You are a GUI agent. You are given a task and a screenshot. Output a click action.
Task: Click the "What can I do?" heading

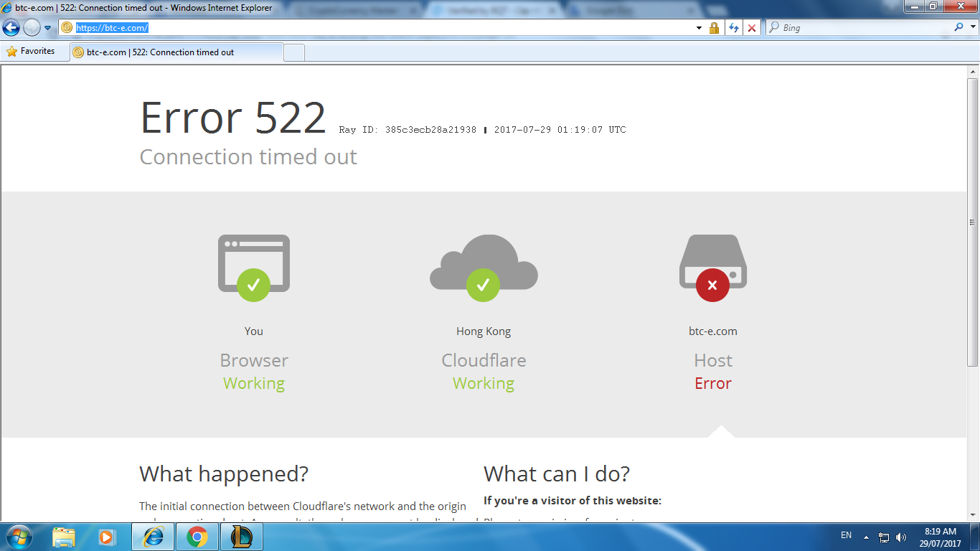pyautogui.click(x=557, y=474)
